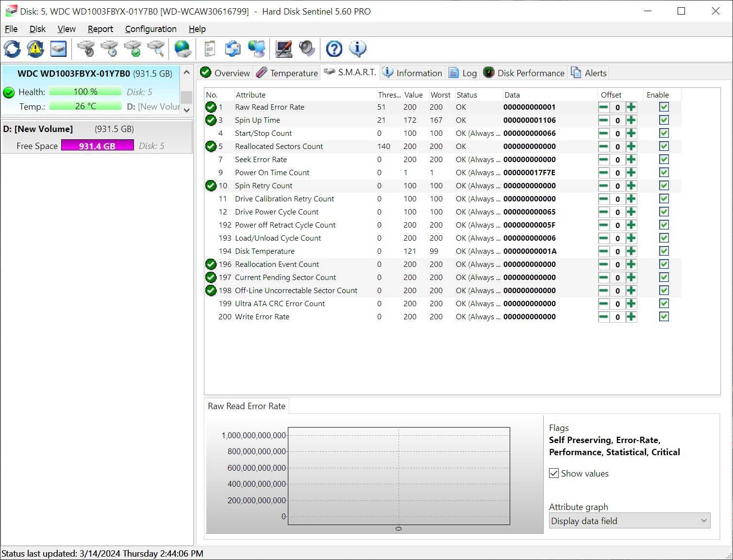Open the Disk menu
Image resolution: width=733 pixels, height=560 pixels.
pyautogui.click(x=37, y=29)
